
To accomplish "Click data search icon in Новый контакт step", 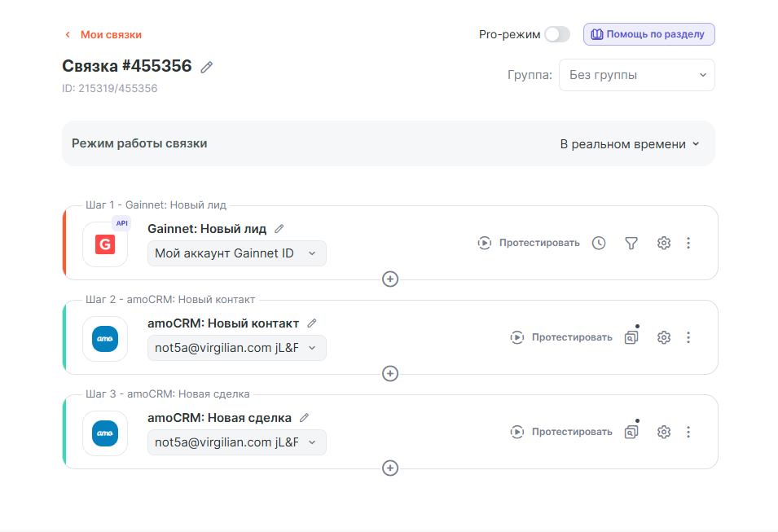I will [631, 337].
